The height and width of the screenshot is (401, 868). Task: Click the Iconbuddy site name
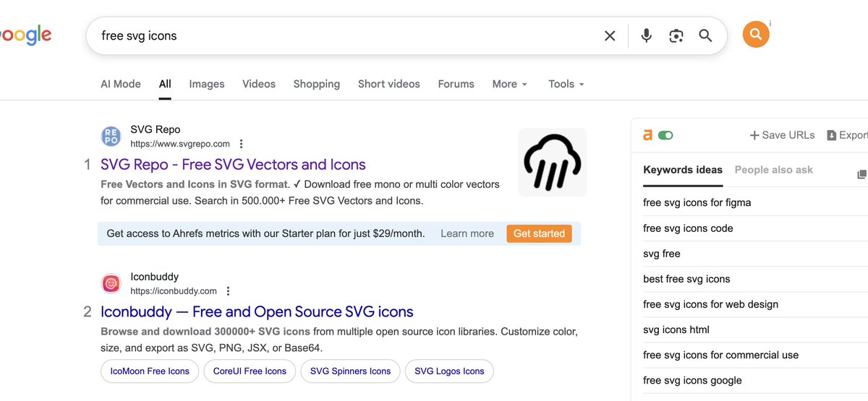(x=154, y=277)
